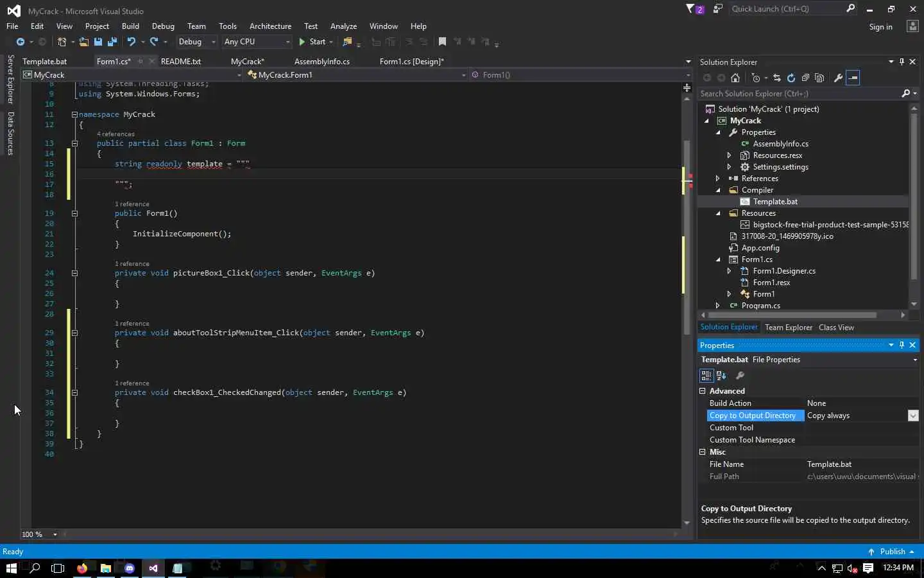Click the Home icon in Solution Explorer
This screenshot has height=578, width=924.
tap(735, 78)
